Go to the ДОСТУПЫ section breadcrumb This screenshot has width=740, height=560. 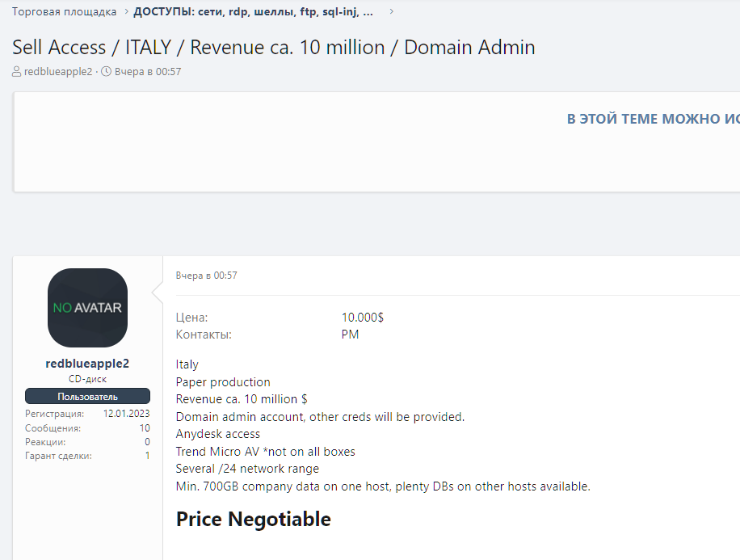tap(253, 12)
